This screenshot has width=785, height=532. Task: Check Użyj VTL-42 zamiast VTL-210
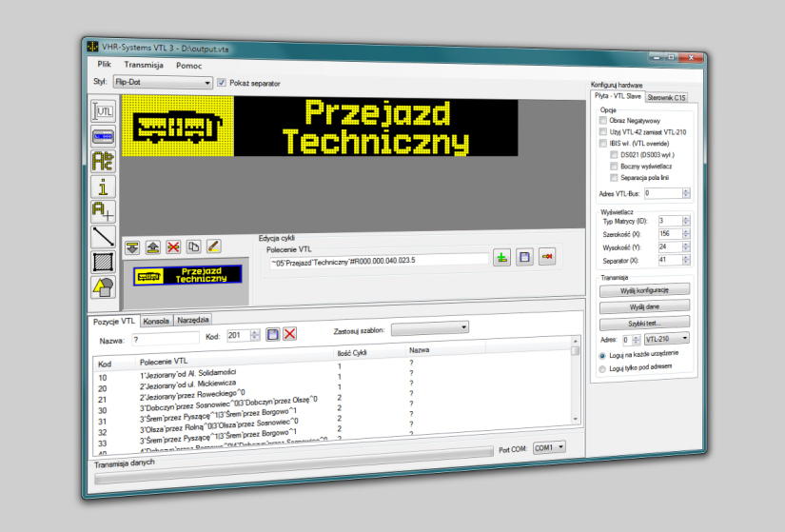point(603,131)
